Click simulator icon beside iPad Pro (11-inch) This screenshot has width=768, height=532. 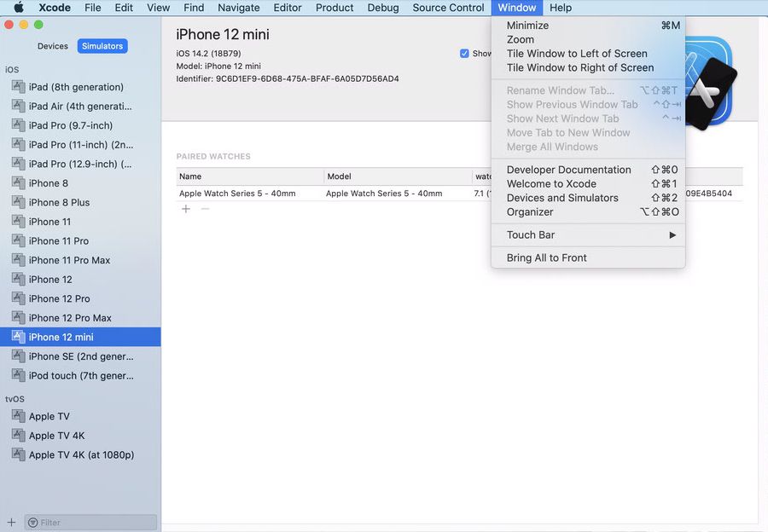(x=18, y=144)
